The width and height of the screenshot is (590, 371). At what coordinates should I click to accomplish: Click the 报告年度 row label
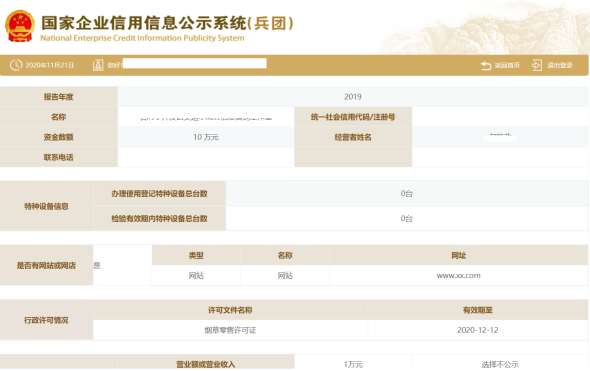coord(58,97)
